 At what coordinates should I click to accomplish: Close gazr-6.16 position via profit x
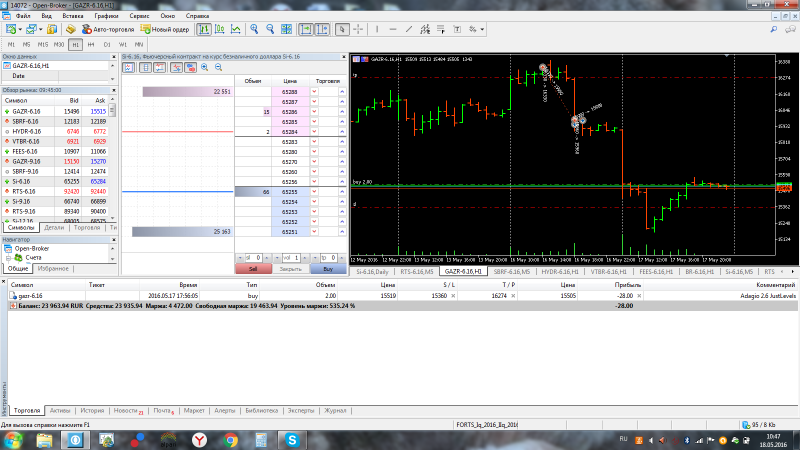coord(639,296)
